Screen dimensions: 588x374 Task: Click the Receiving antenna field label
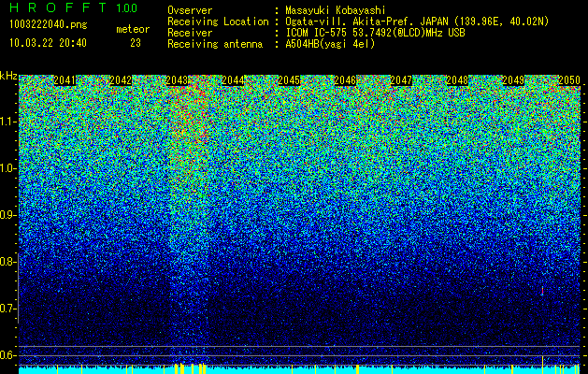(x=215, y=44)
